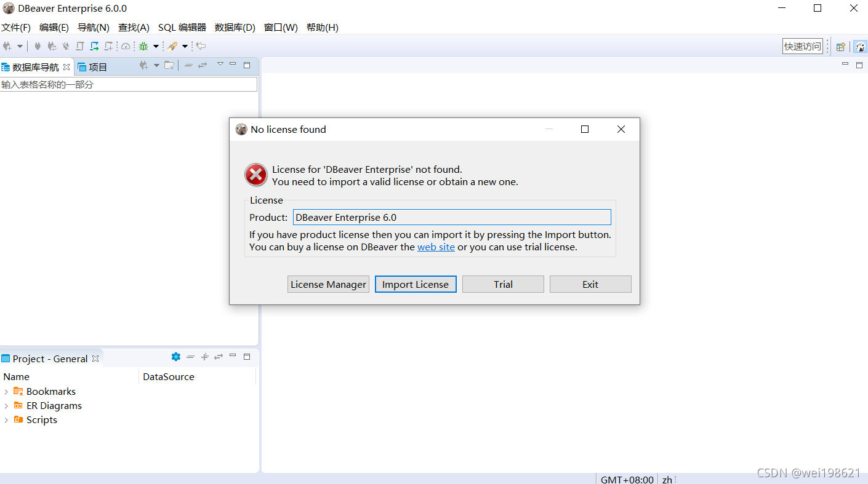Click the License Manager button
868x484 pixels.
(x=328, y=284)
